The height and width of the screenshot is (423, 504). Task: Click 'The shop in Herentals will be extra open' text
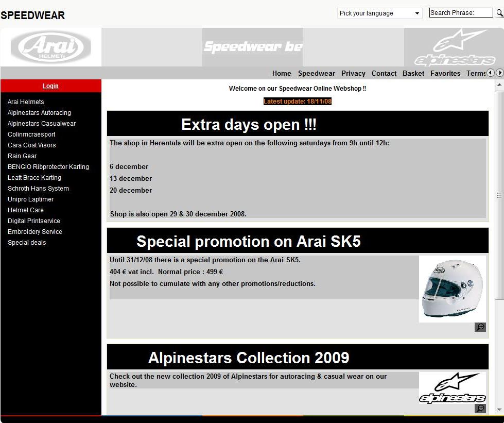249,143
